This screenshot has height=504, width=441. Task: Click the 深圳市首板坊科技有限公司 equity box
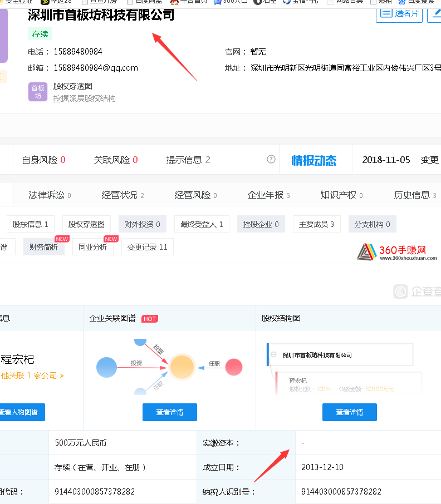(x=340, y=355)
